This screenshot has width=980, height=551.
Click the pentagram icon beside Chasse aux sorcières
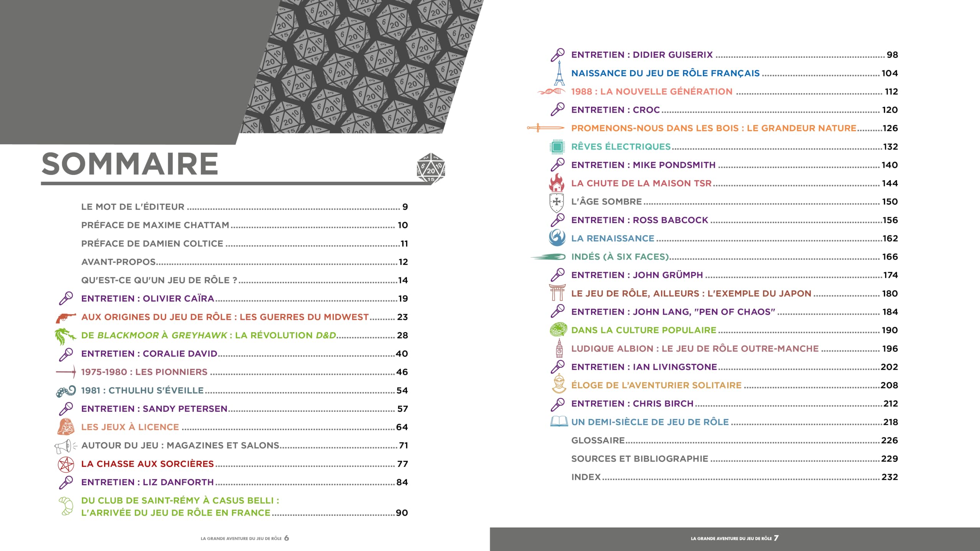coord(66,464)
